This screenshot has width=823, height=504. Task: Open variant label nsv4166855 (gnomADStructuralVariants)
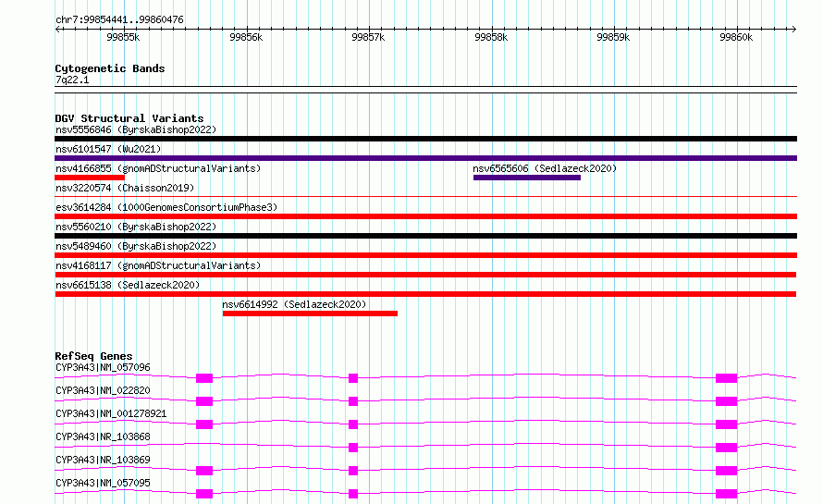coord(158,168)
